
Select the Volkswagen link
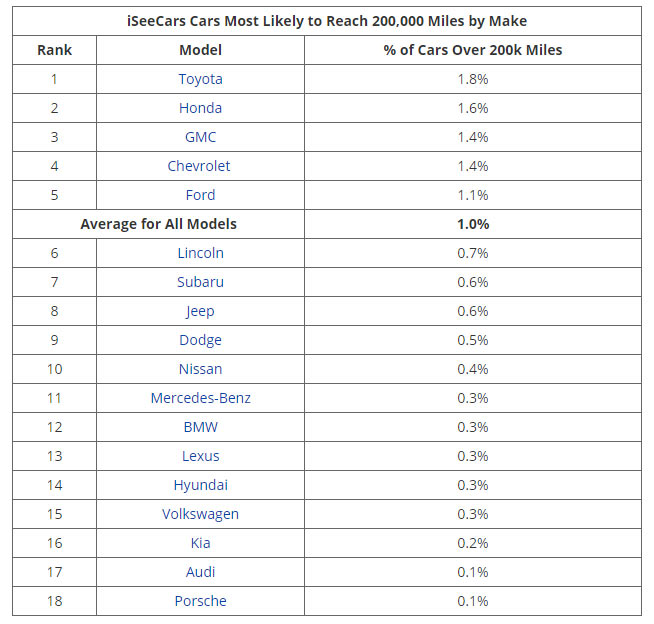200,514
